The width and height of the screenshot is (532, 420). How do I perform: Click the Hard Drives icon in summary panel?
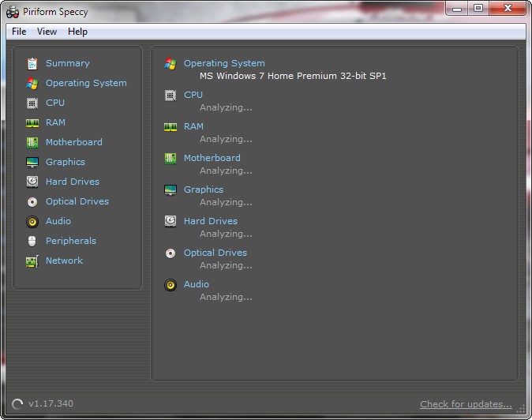pyautogui.click(x=170, y=221)
